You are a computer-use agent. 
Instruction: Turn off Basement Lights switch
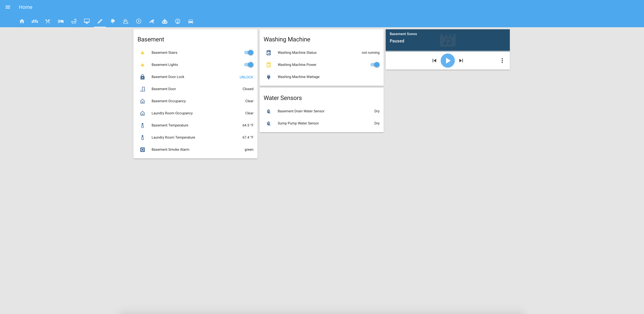[249, 64]
